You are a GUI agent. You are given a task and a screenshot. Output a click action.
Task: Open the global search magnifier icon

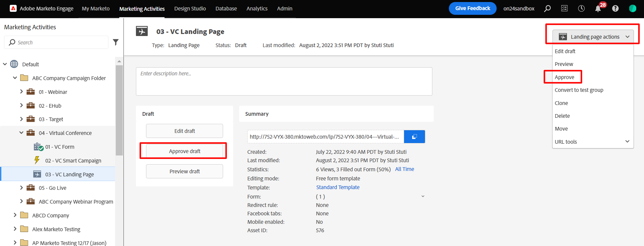547,8
